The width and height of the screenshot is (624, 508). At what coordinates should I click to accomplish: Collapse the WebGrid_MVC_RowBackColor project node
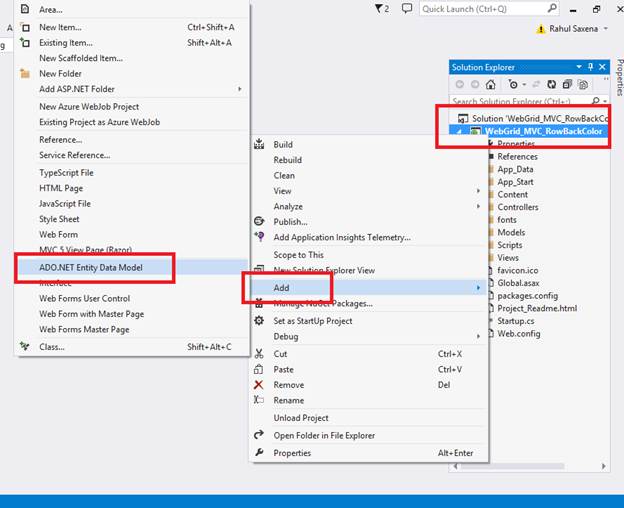[460, 131]
